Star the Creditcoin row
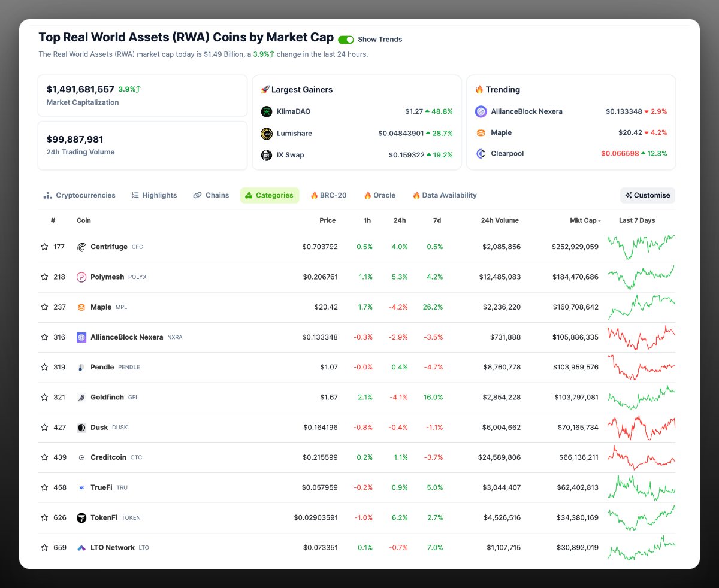719x588 pixels. [x=44, y=457]
